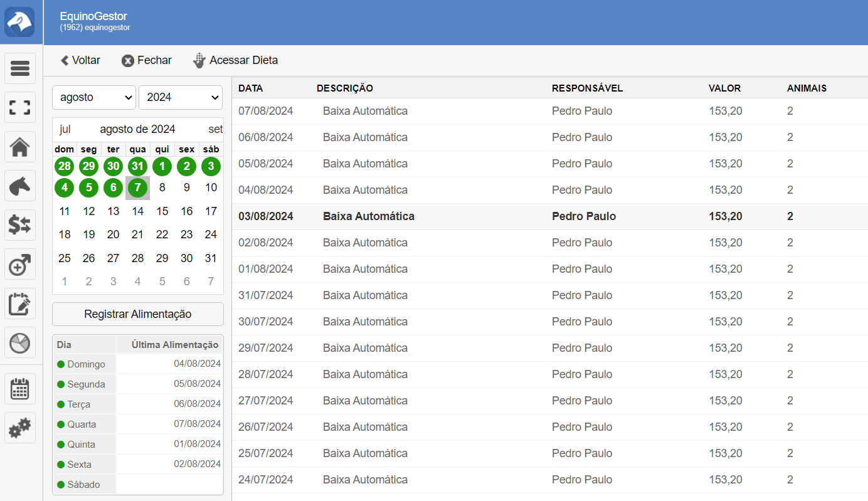Click the Sexta row in feeding table
The width and height of the screenshot is (868, 501).
click(138, 465)
